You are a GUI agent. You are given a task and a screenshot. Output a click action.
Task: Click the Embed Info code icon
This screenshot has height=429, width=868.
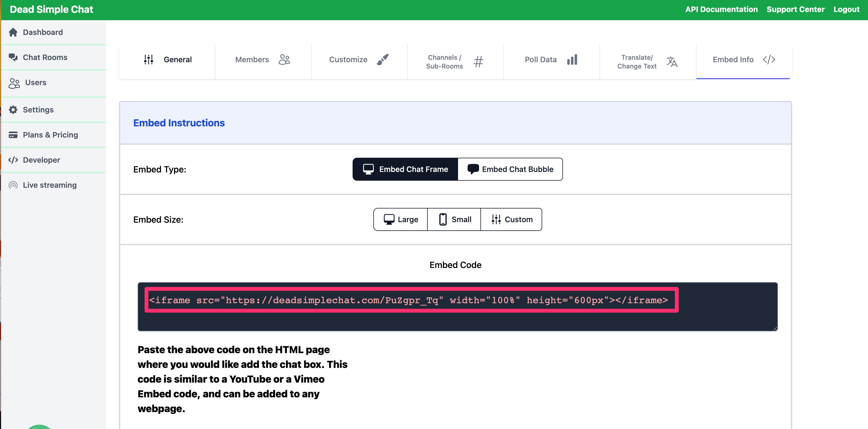click(769, 59)
